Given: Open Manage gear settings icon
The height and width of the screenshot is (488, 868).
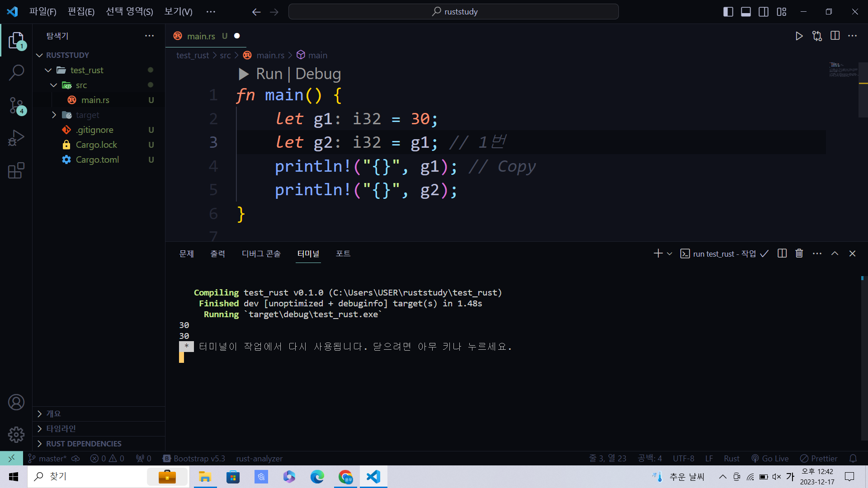Looking at the screenshot, I should [16, 435].
